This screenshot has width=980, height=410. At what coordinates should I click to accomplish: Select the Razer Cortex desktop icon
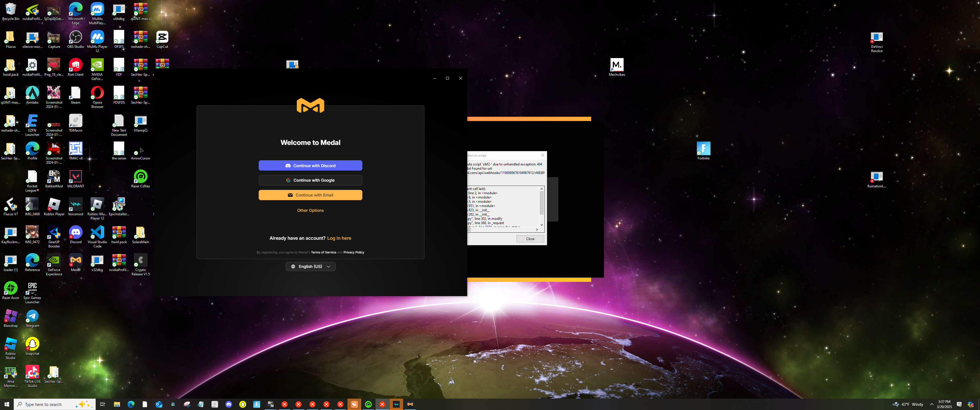click(x=140, y=177)
